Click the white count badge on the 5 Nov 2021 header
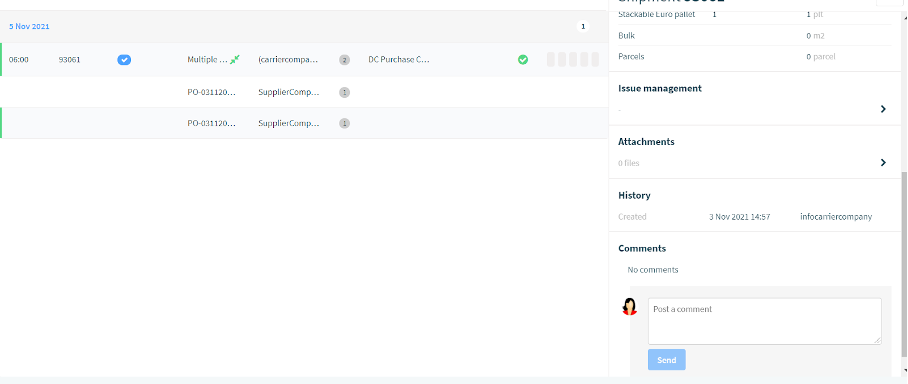 583,26
